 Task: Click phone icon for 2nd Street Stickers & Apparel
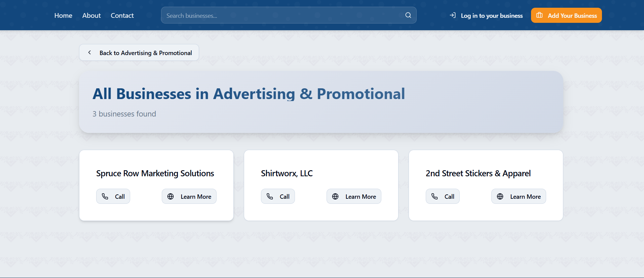point(434,196)
